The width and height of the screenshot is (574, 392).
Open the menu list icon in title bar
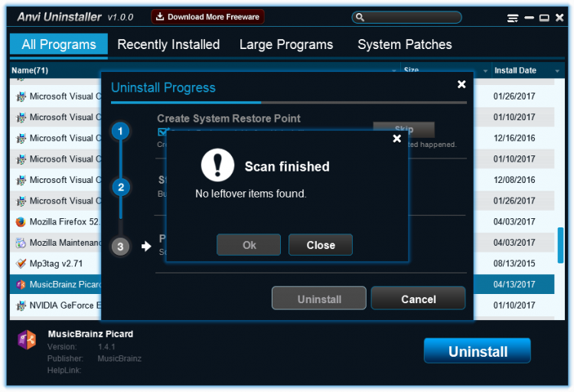coord(513,18)
